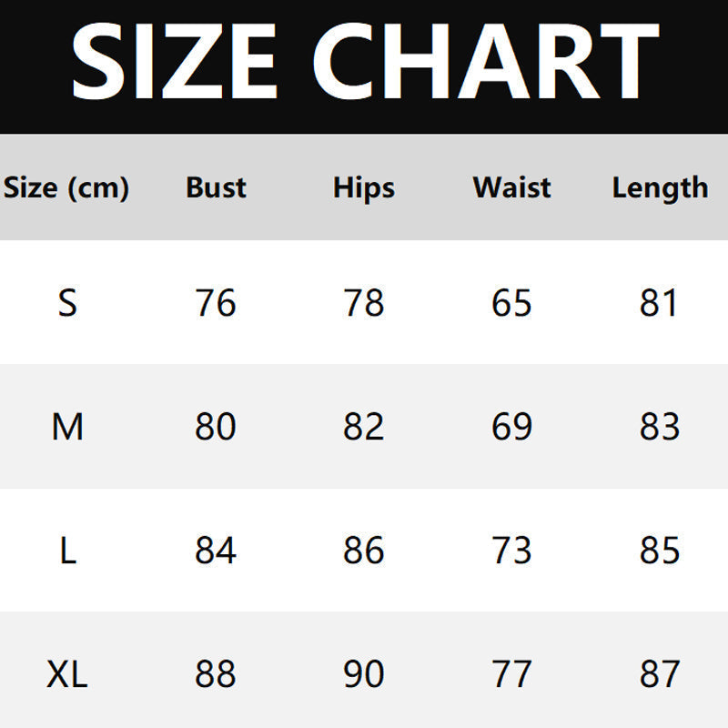Select the length value 87 for size XL
Viewport: 728px width, 728px height.
660,674
